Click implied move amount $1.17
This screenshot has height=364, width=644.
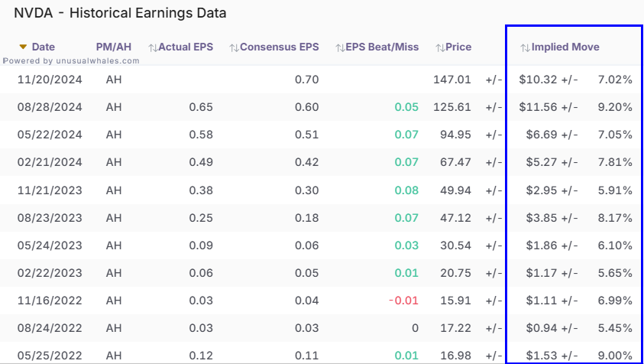[542, 273]
